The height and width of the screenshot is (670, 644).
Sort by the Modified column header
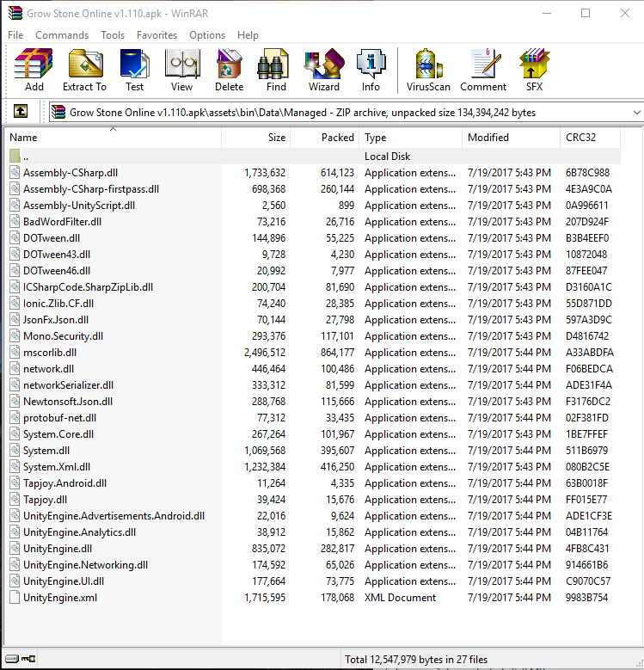[x=511, y=138]
